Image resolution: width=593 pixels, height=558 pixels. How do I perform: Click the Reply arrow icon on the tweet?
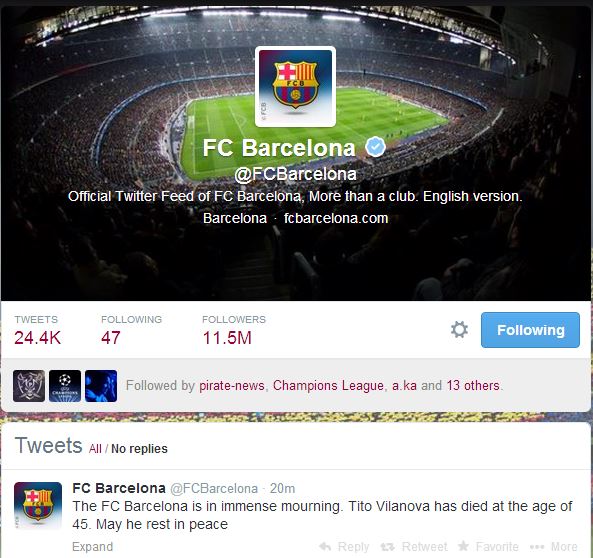click(325, 546)
